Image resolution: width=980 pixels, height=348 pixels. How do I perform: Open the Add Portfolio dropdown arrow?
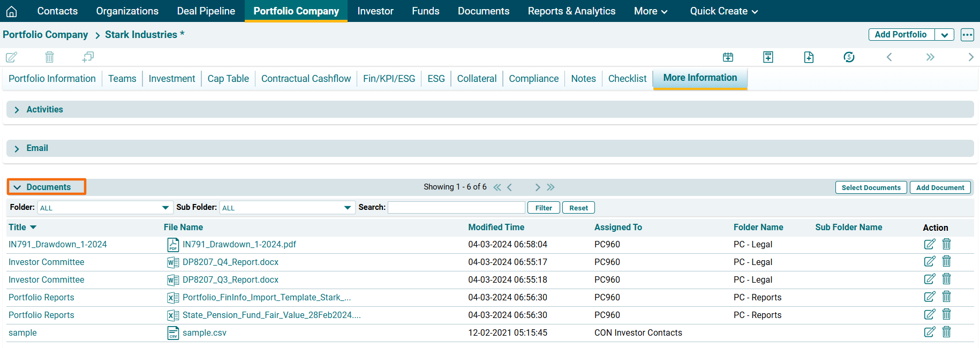tap(944, 35)
